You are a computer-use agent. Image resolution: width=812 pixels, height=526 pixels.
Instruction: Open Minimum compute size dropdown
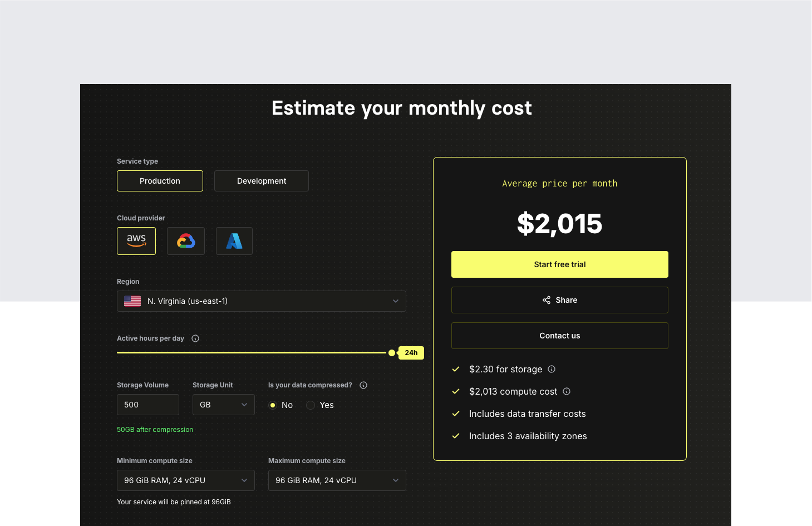point(185,480)
